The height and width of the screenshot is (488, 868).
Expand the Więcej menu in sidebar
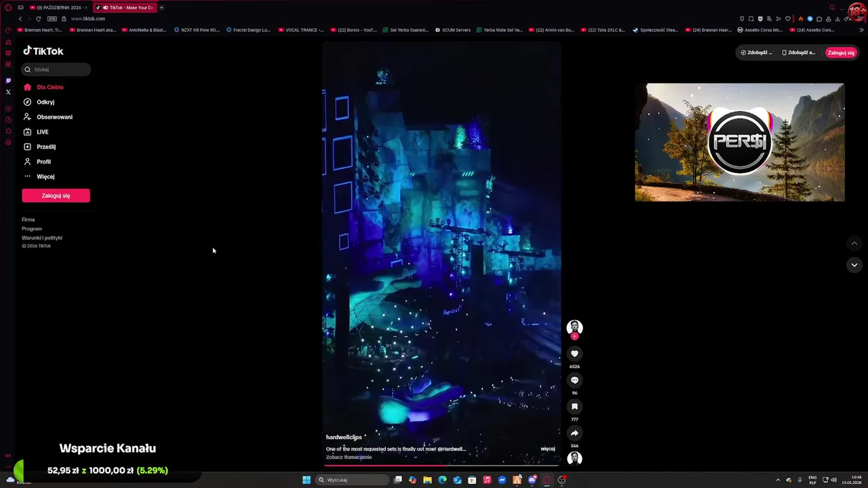[x=39, y=177]
